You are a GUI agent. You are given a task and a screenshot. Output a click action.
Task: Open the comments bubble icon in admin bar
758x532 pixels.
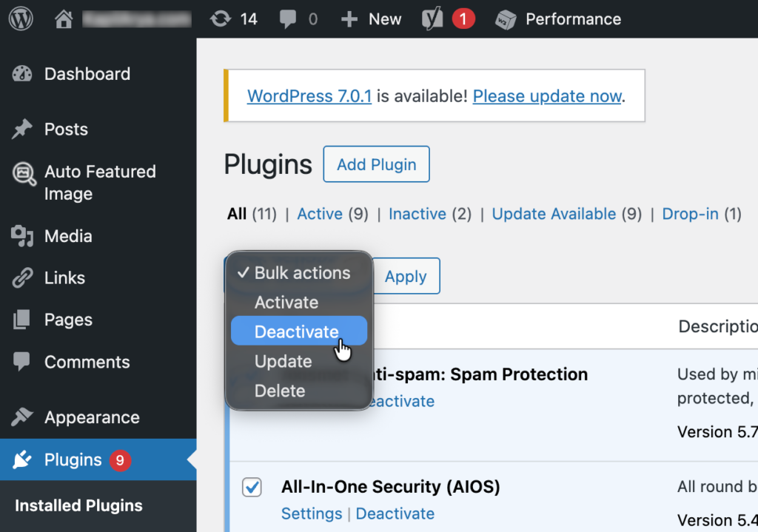click(x=288, y=19)
